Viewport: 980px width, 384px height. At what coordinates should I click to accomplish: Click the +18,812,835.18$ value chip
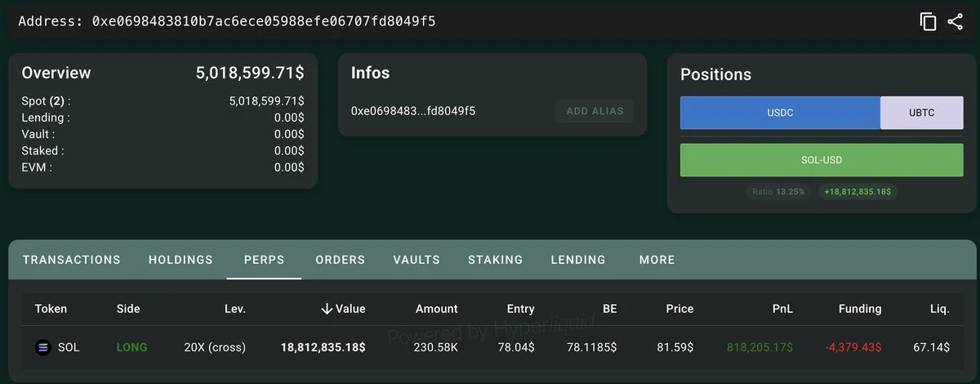(859, 192)
